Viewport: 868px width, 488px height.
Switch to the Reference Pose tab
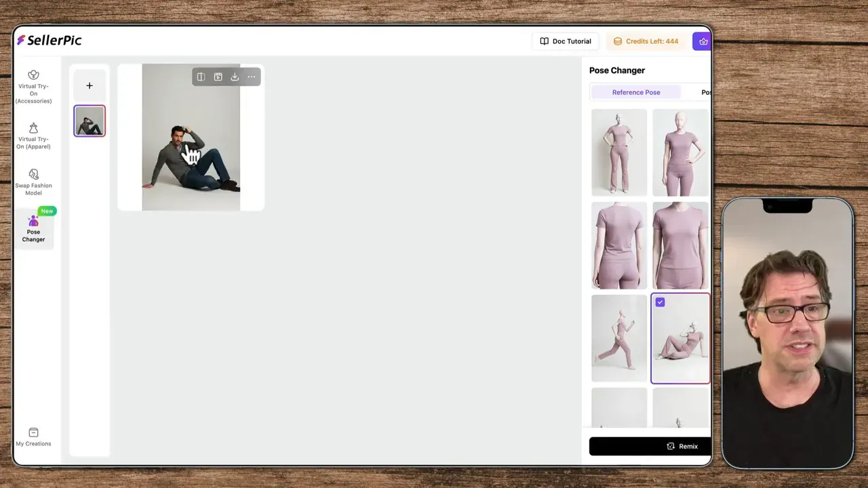click(x=635, y=92)
